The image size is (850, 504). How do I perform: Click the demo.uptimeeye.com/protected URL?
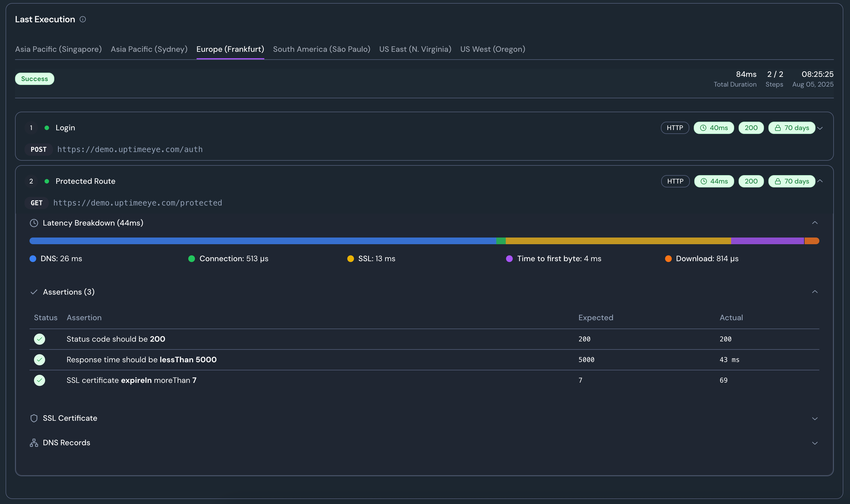click(x=138, y=203)
